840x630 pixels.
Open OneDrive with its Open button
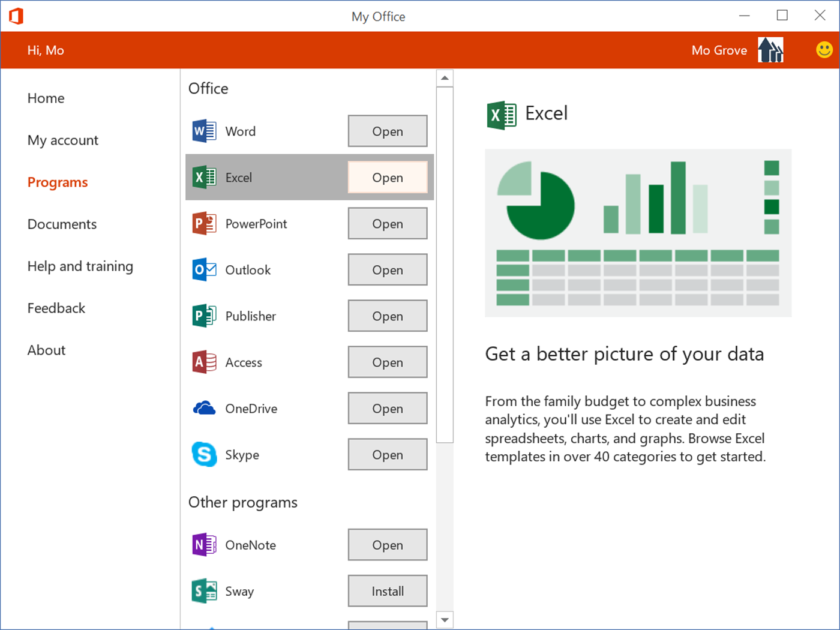[388, 408]
